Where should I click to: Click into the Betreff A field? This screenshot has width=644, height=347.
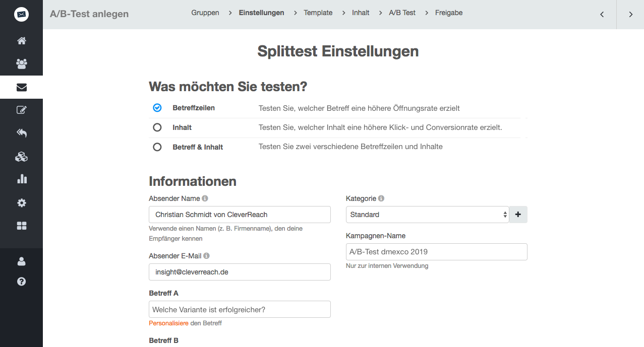pos(240,309)
